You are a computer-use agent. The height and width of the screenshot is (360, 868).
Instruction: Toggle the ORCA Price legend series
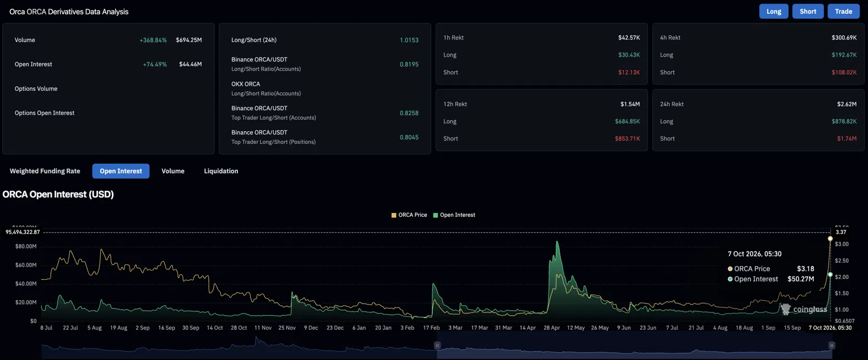[409, 215]
